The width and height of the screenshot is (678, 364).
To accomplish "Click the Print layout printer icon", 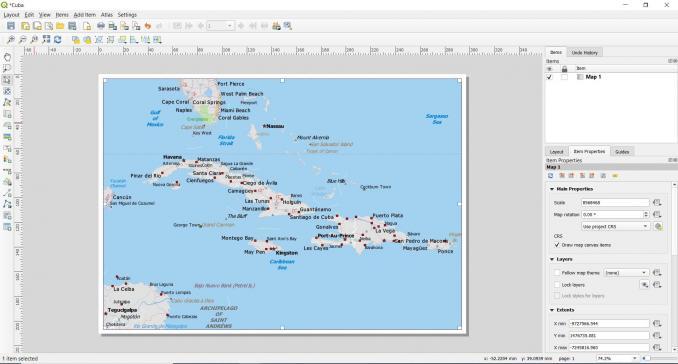I will coord(101,26).
